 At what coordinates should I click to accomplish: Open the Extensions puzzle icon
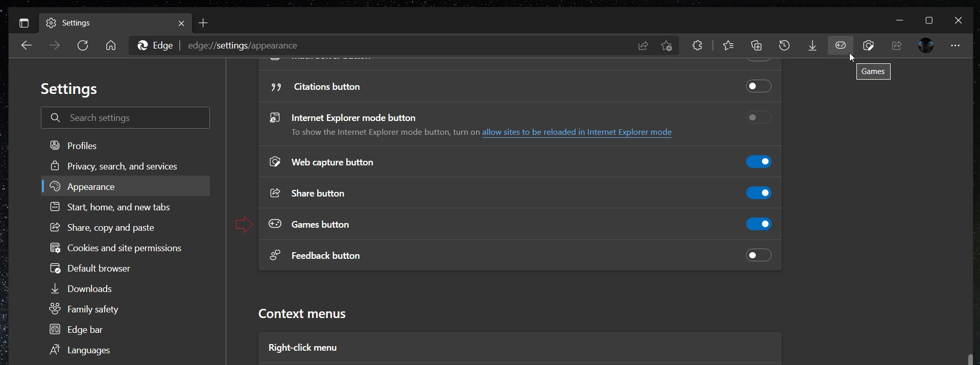[697, 45]
